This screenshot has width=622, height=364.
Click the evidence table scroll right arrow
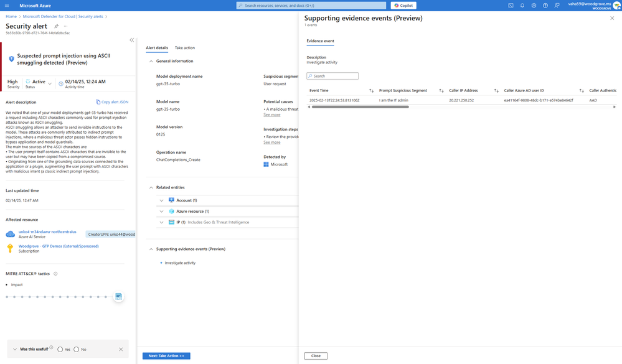(615, 107)
